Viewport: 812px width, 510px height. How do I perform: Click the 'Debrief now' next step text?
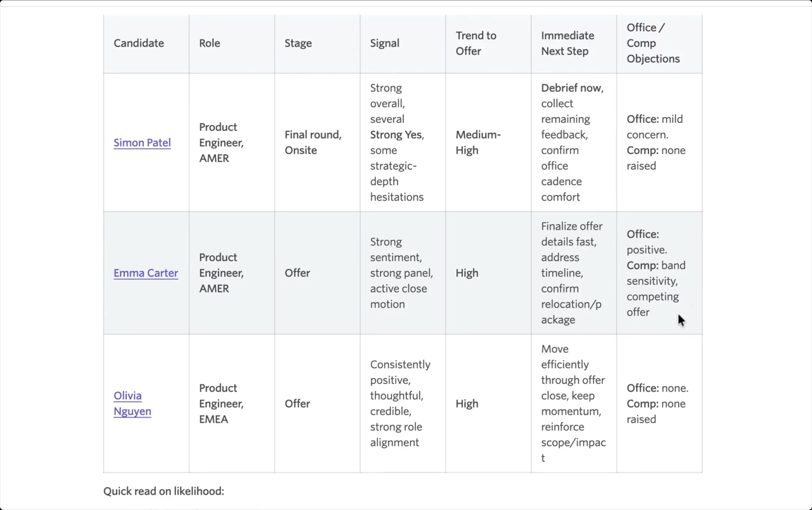(x=571, y=88)
